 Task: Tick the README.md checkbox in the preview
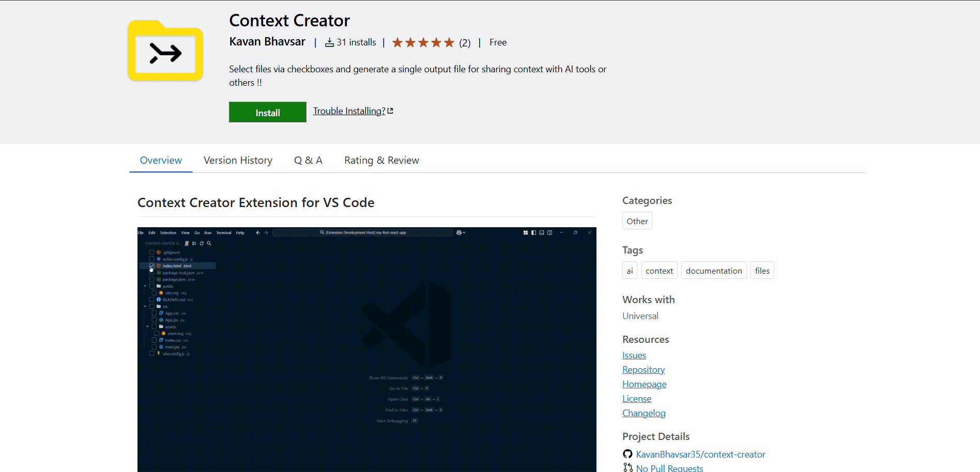(151, 300)
